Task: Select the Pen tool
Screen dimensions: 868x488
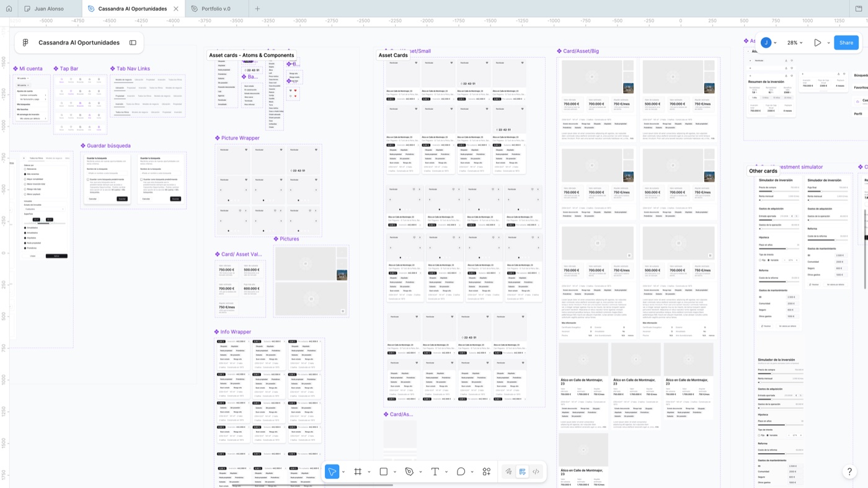Action: [409, 472]
